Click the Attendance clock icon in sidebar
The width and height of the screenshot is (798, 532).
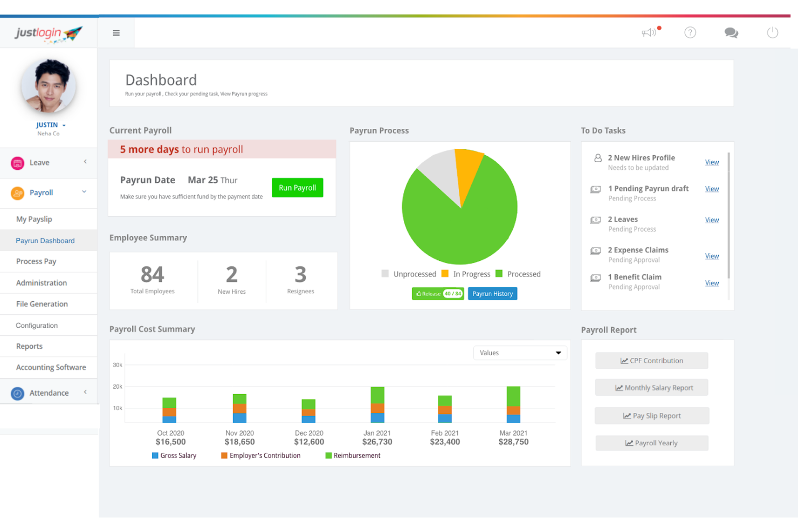tap(18, 393)
